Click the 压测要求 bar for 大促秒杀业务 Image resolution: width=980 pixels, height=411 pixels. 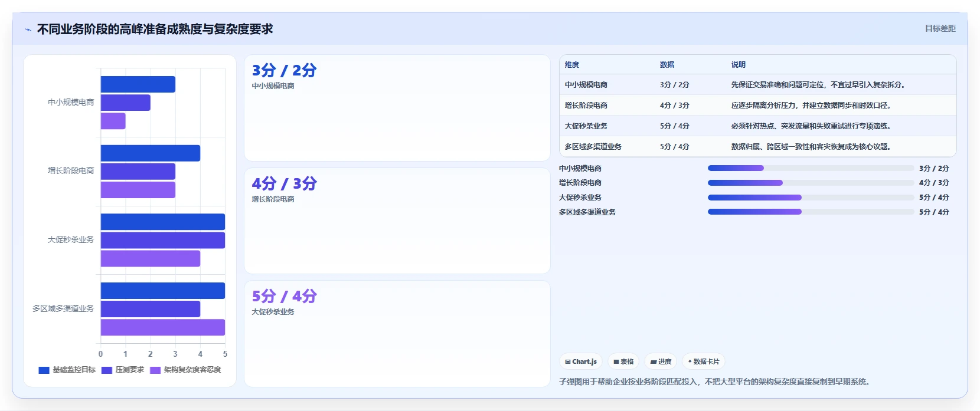(163, 241)
